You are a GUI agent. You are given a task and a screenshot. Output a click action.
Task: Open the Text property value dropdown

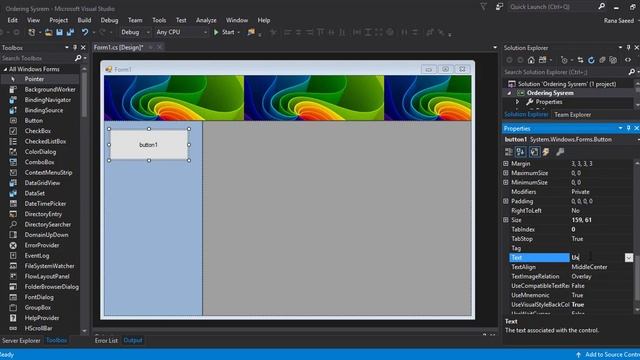pos(629,258)
